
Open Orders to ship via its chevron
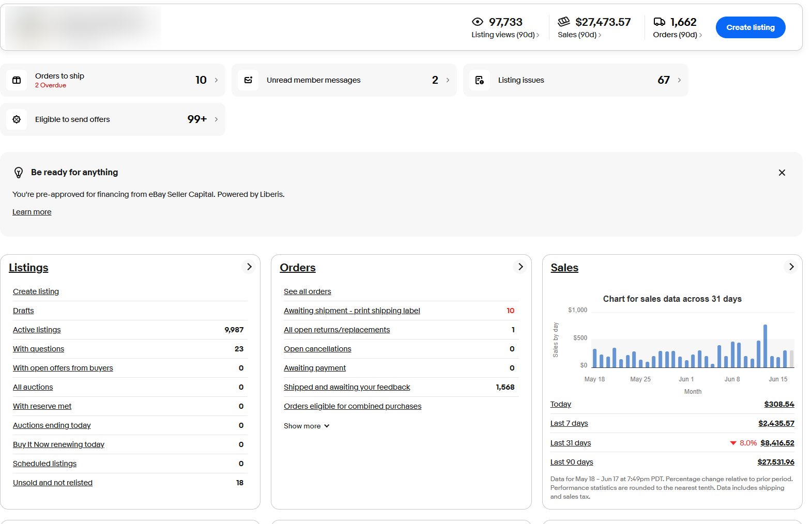[216, 80]
